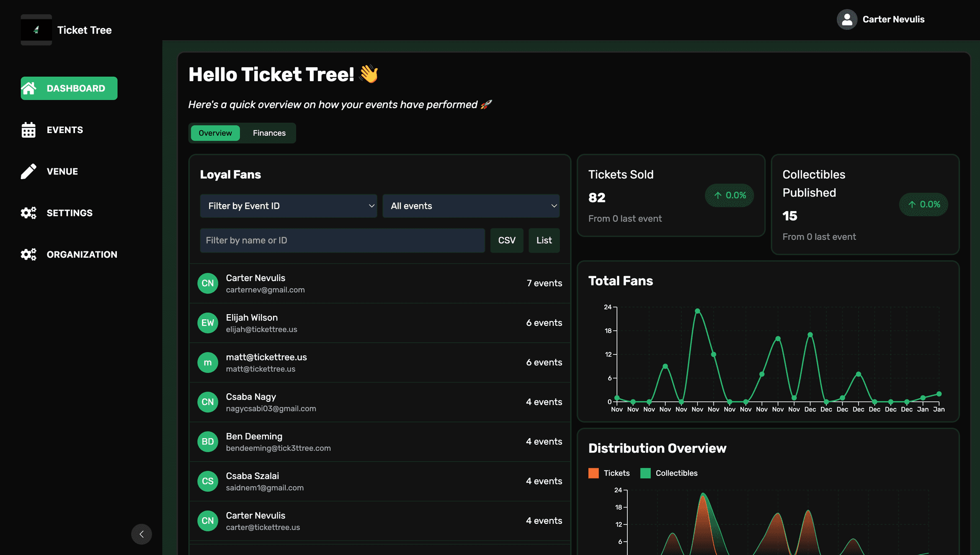This screenshot has height=555, width=980.
Task: Click the List view button
Action: pos(544,240)
